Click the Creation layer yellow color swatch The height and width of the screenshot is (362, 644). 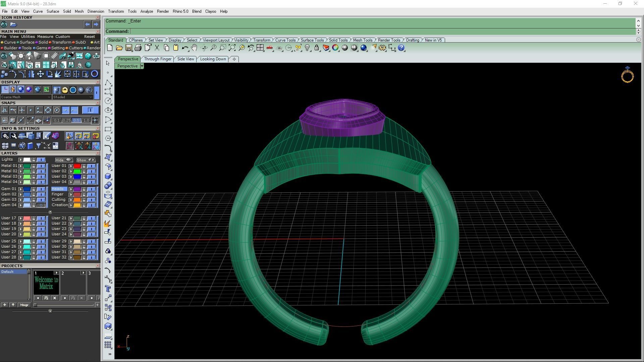77,205
